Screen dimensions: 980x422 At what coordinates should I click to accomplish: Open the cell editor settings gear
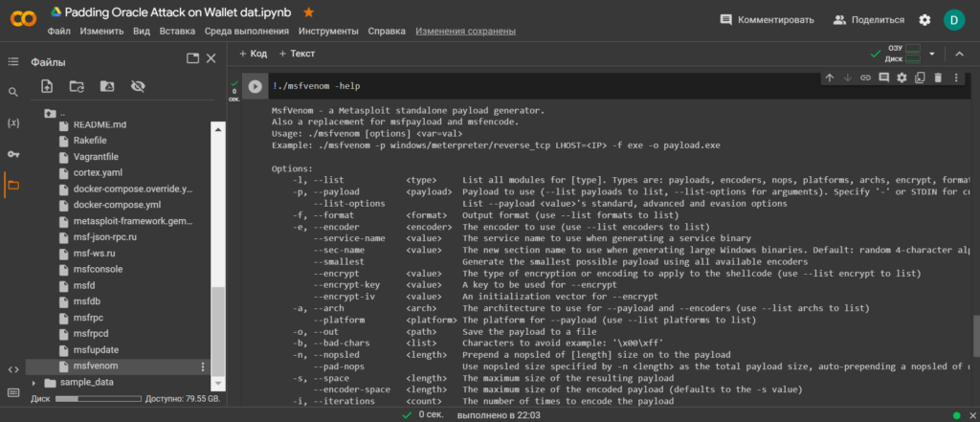pos(902,78)
